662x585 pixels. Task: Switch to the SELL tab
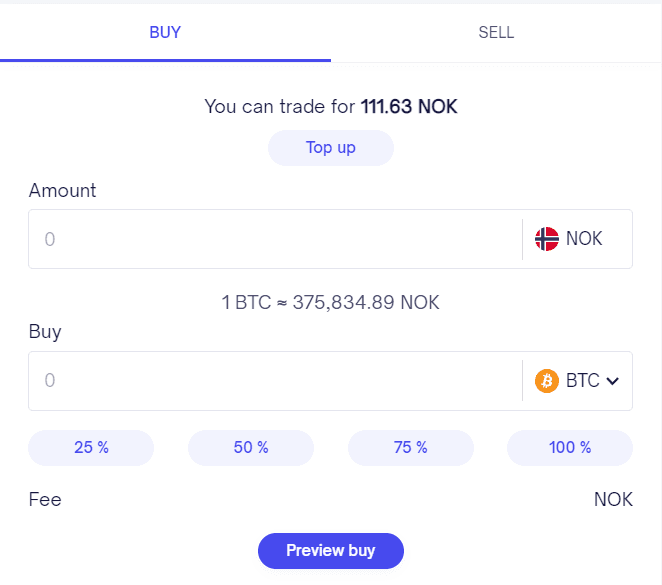(496, 32)
